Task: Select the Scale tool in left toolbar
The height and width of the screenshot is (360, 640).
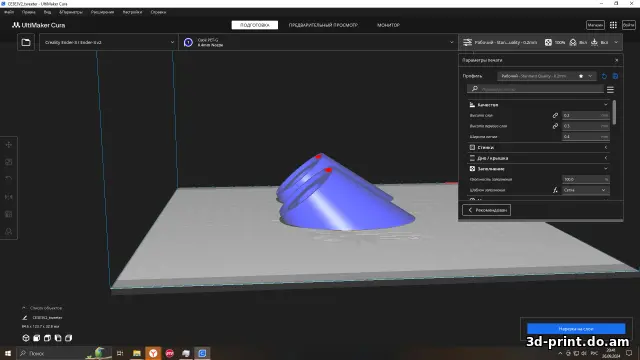Action: point(9,162)
